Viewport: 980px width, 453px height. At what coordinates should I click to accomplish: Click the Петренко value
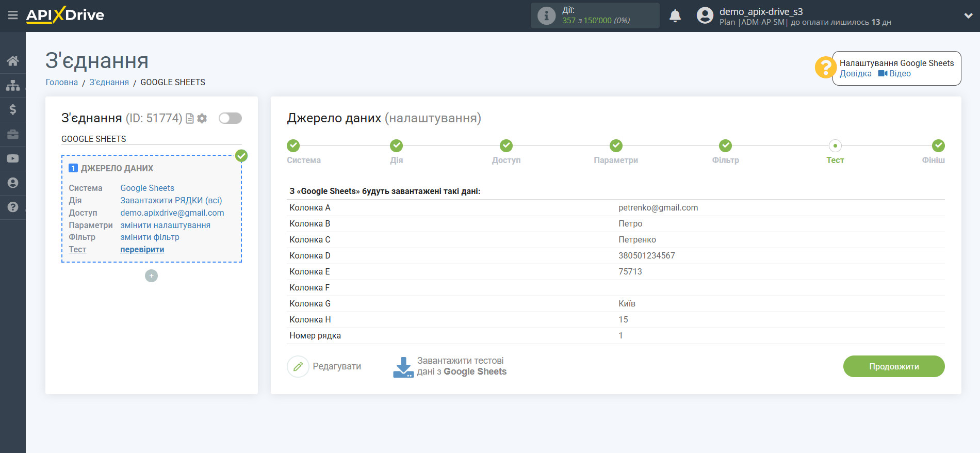click(x=638, y=239)
